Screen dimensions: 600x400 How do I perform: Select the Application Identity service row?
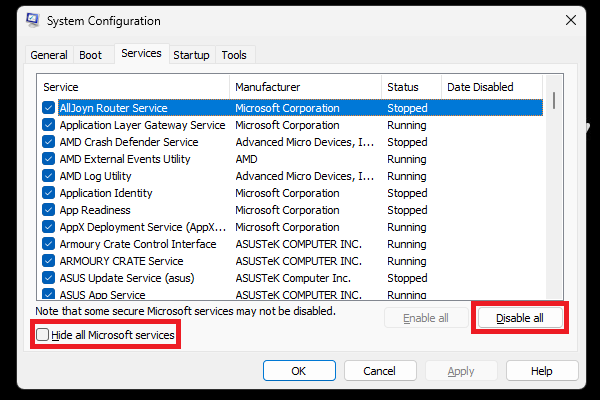pos(106,193)
